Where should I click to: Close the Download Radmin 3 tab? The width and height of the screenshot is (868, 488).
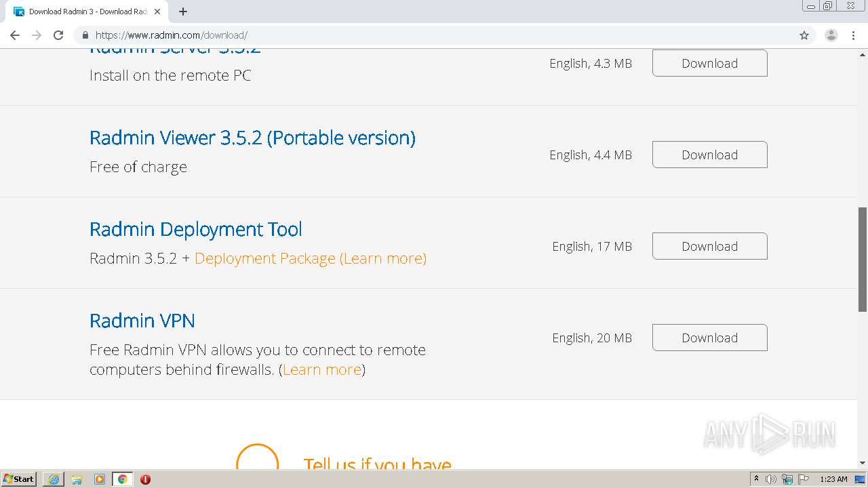tap(157, 12)
